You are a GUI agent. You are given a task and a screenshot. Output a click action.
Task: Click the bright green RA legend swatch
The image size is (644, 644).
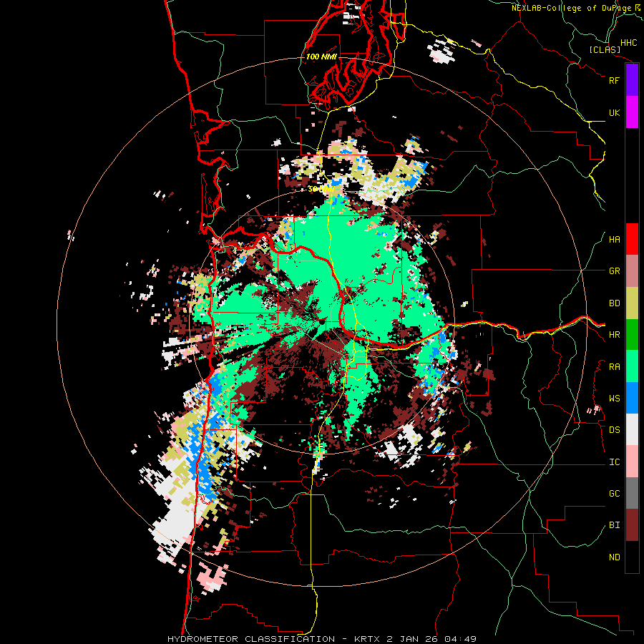coord(632,366)
